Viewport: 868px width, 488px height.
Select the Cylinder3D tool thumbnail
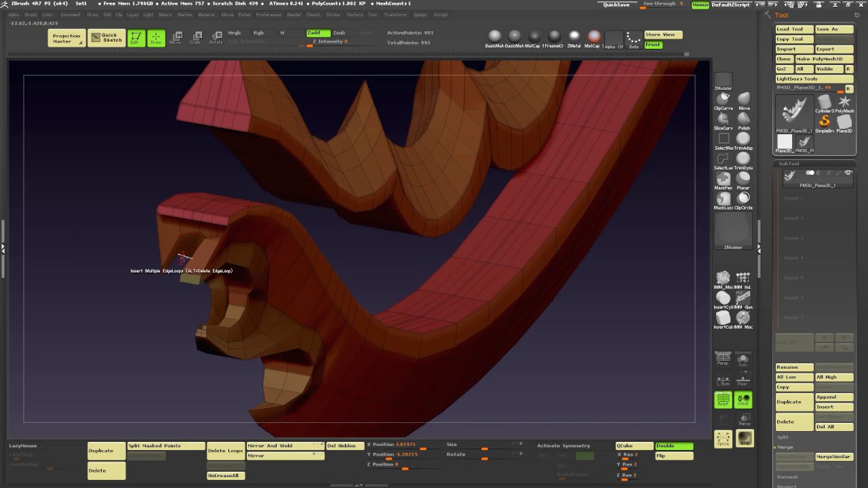(x=824, y=103)
